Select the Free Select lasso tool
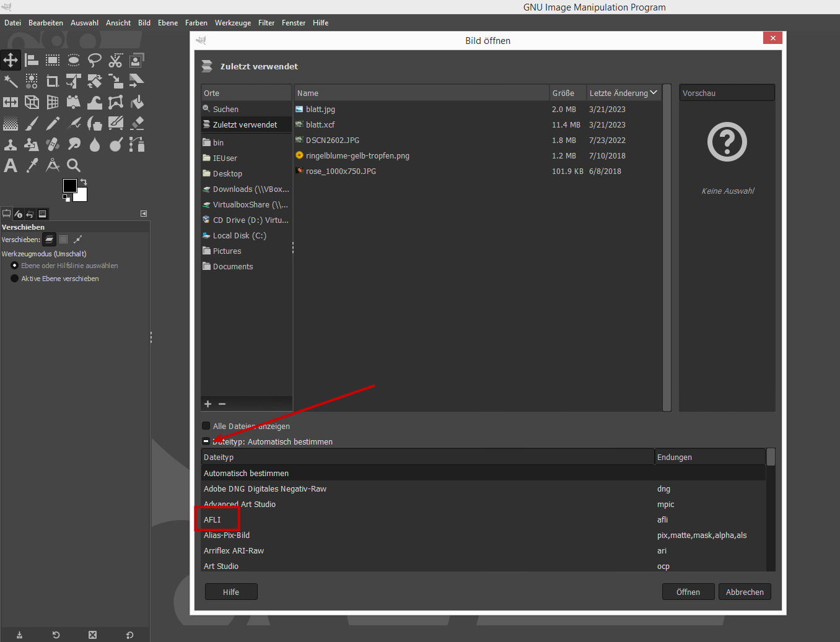This screenshot has width=840, height=642. [x=95, y=61]
